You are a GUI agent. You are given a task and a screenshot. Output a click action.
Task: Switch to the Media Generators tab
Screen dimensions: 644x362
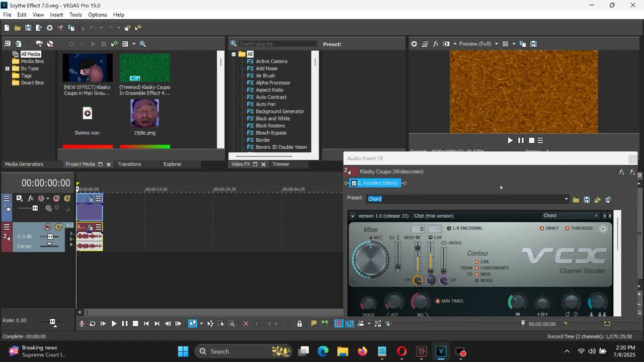coord(24,164)
